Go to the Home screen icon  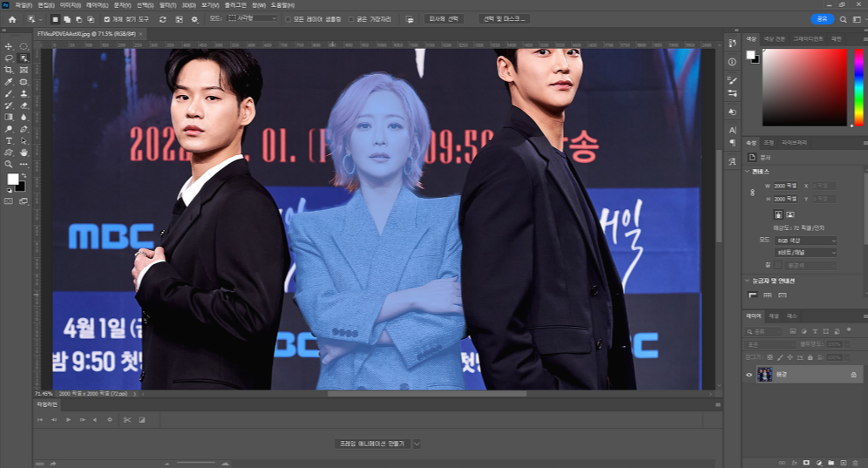[x=12, y=19]
